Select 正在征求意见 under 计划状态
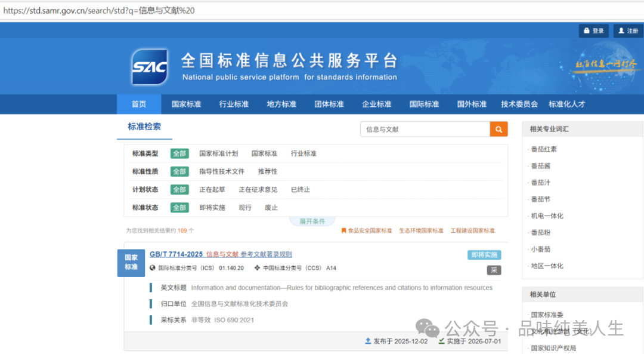 click(x=258, y=189)
